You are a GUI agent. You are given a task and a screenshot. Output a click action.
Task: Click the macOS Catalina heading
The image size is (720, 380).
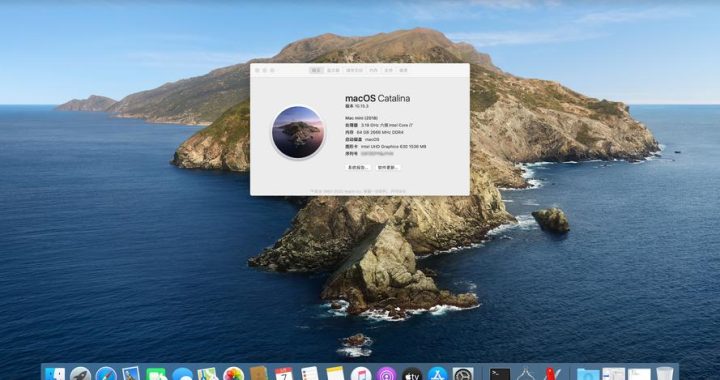377,98
